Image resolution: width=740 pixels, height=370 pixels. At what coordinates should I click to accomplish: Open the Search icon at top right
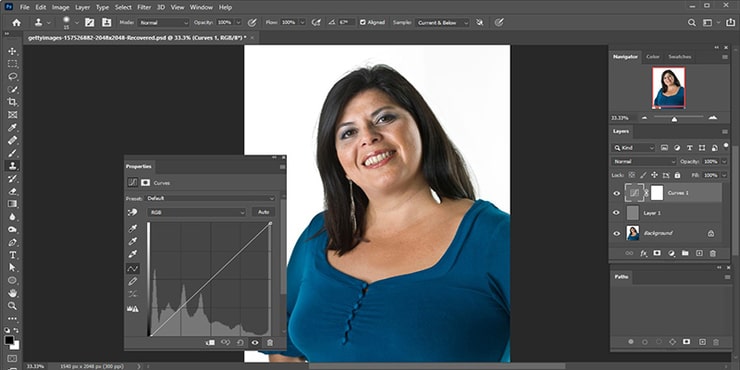691,22
